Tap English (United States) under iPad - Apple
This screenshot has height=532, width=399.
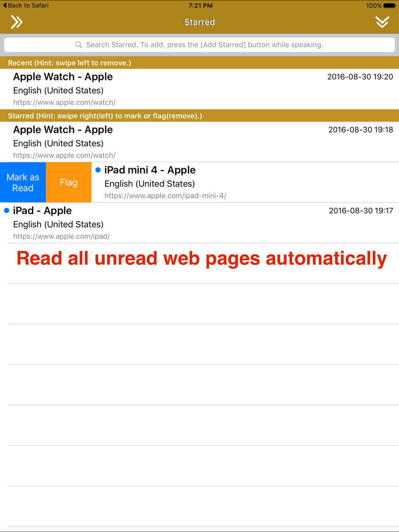tap(58, 225)
